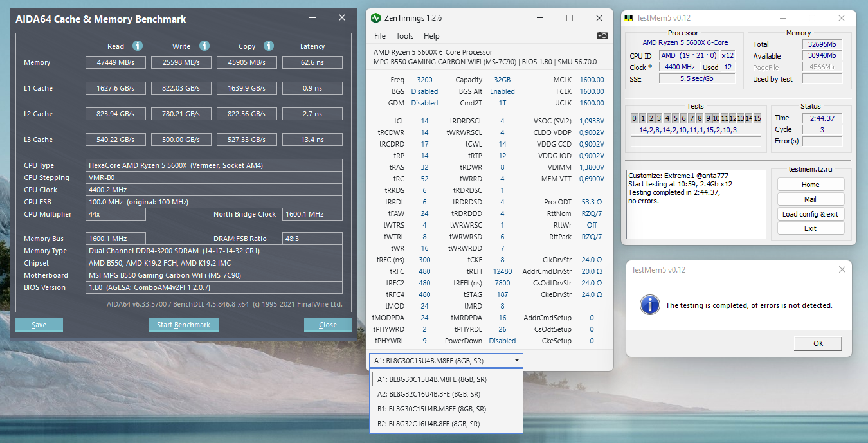Open the Help menu in ZenTimings
The image size is (868, 443).
(x=431, y=36)
